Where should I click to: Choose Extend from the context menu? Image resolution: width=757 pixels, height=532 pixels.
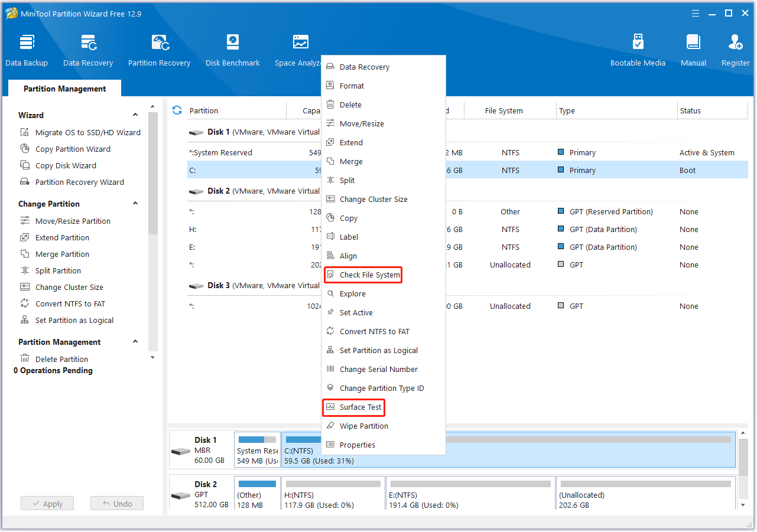coord(383,143)
